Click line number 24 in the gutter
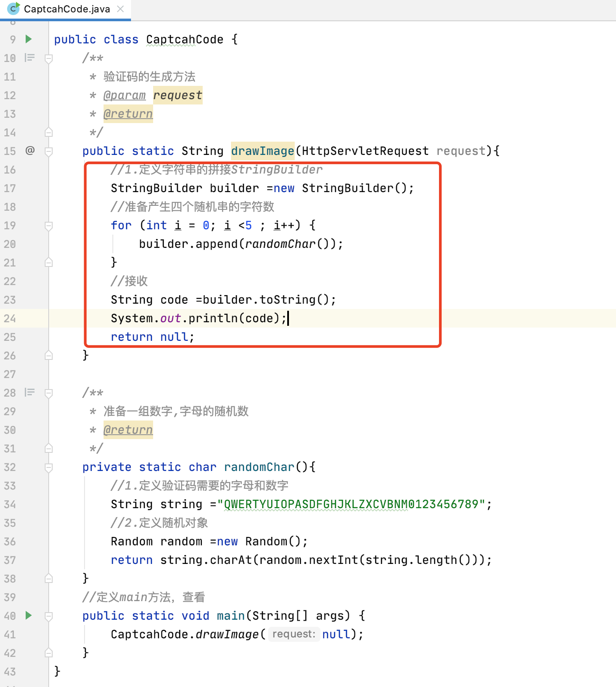The image size is (616, 687). click(10, 318)
